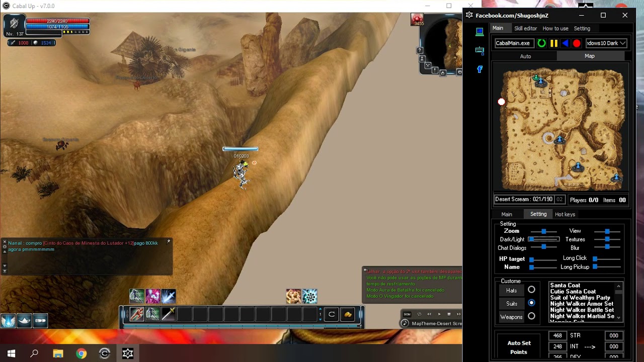The width and height of the screenshot is (644, 362).
Task: Click the lower Main tab beside Setting
Action: [x=507, y=214]
